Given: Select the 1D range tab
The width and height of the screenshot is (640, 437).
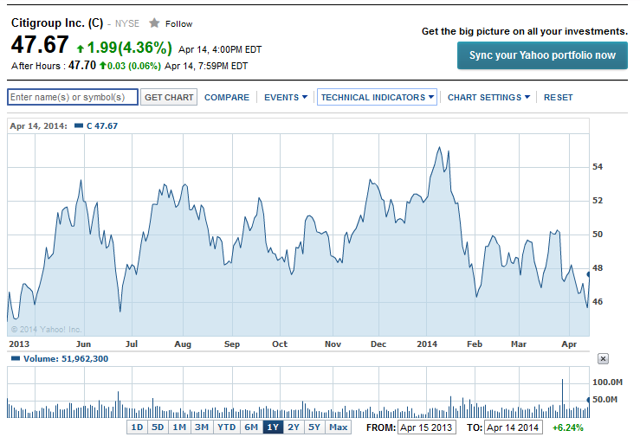Looking at the screenshot, I should 137,427.
